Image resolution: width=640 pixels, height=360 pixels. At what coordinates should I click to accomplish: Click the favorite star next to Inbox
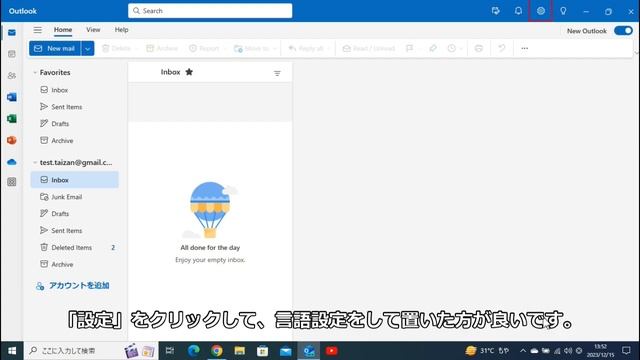[x=189, y=72]
